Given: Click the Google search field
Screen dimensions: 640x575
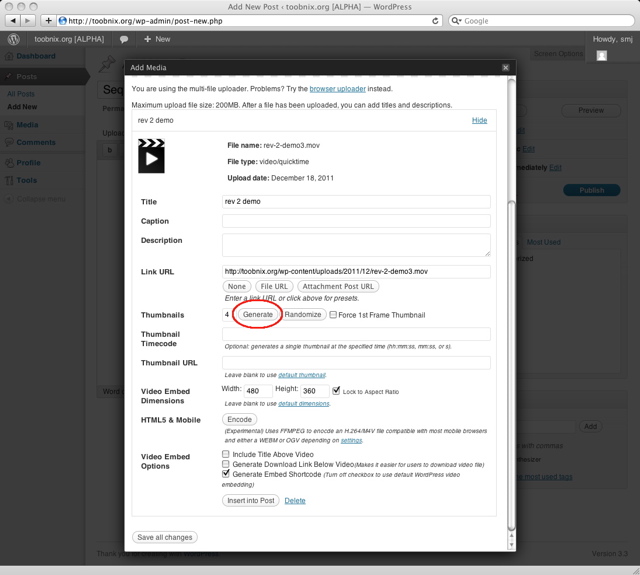Looking at the screenshot, I should (x=541, y=21).
